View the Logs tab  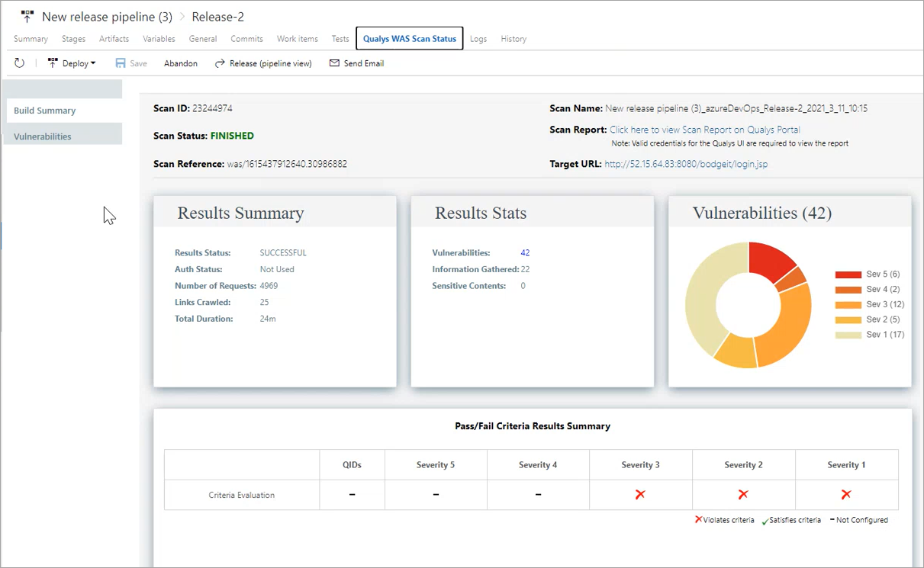click(478, 39)
